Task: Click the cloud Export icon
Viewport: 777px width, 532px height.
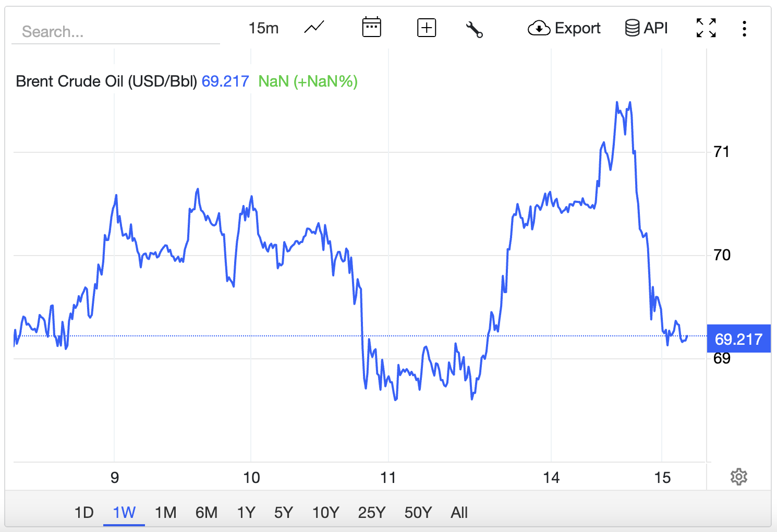Action: [x=539, y=28]
